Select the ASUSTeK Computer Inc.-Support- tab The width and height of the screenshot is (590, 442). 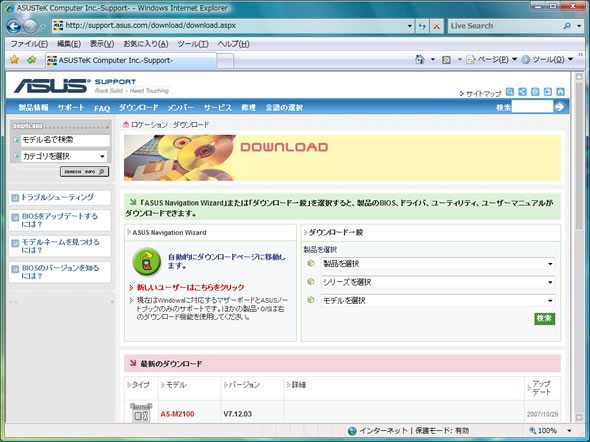tap(131, 60)
